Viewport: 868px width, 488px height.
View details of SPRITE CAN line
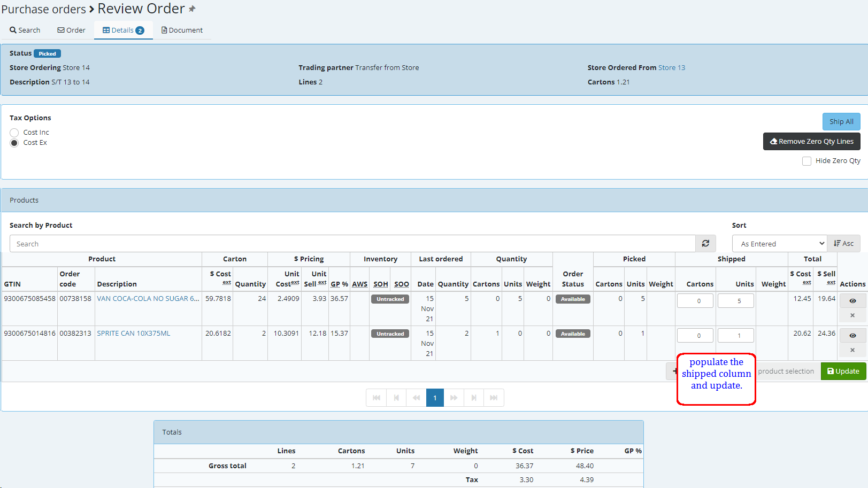click(852, 336)
